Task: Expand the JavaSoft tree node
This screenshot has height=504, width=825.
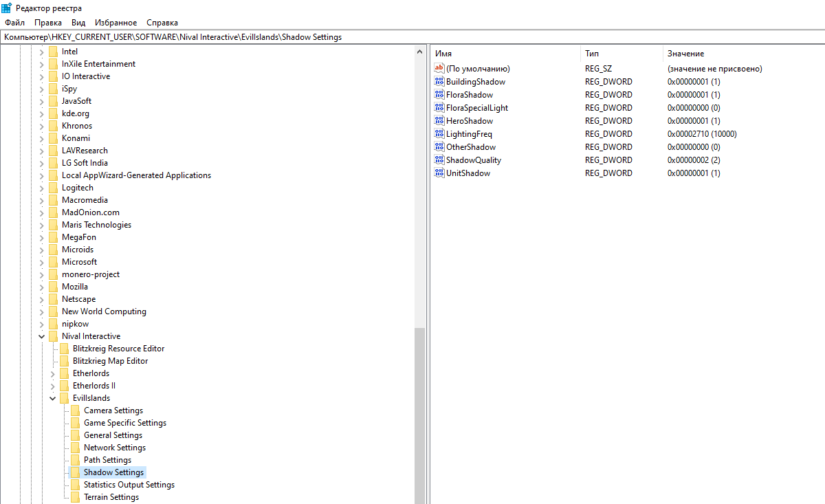Action: (x=42, y=101)
